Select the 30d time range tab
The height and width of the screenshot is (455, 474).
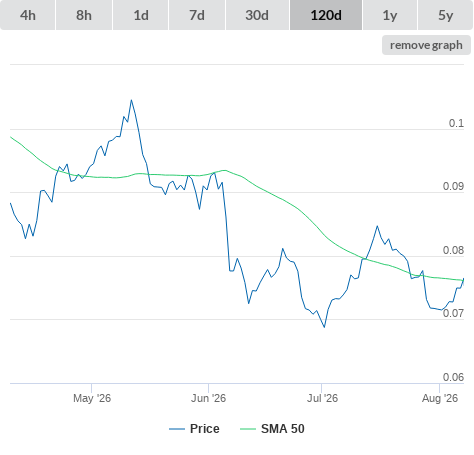coord(257,15)
